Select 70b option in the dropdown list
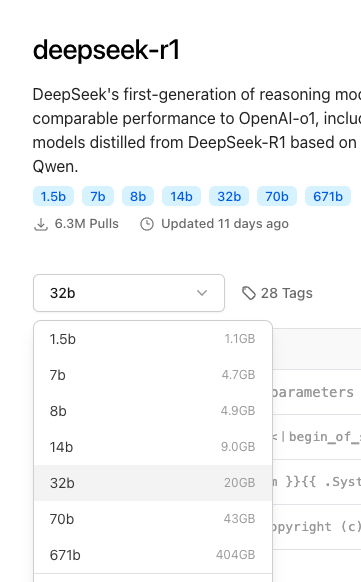Screen dimensions: 361x582 click(x=153, y=519)
